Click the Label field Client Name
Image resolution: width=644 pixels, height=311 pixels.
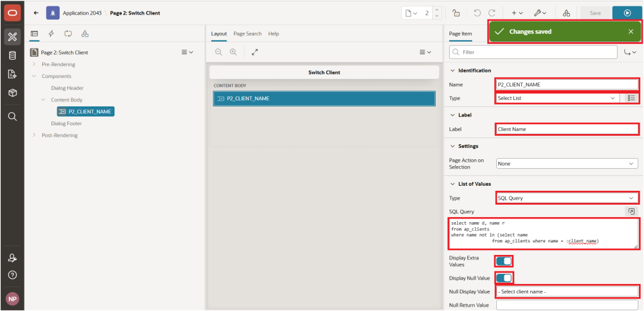coord(567,129)
